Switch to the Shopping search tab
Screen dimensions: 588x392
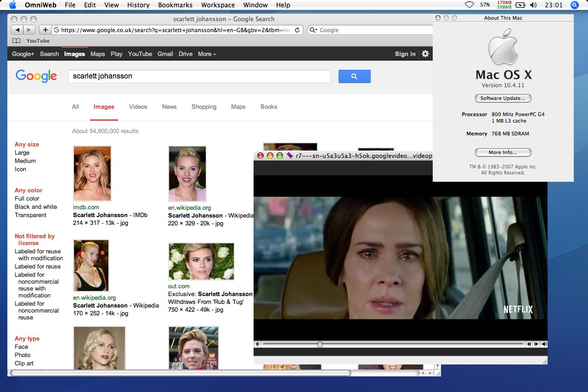[x=204, y=106]
